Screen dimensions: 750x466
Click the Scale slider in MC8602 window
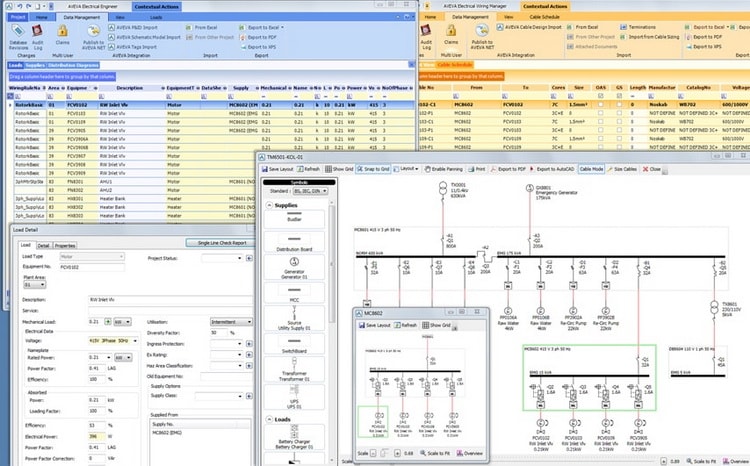(x=385, y=453)
